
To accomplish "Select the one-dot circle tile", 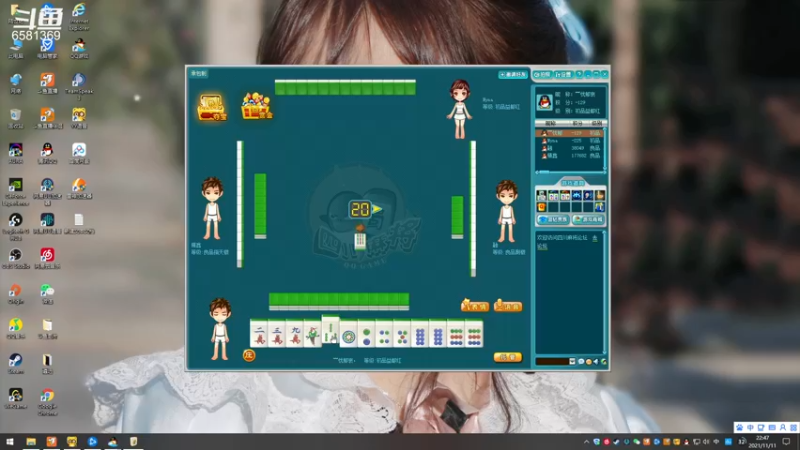I will point(348,334).
